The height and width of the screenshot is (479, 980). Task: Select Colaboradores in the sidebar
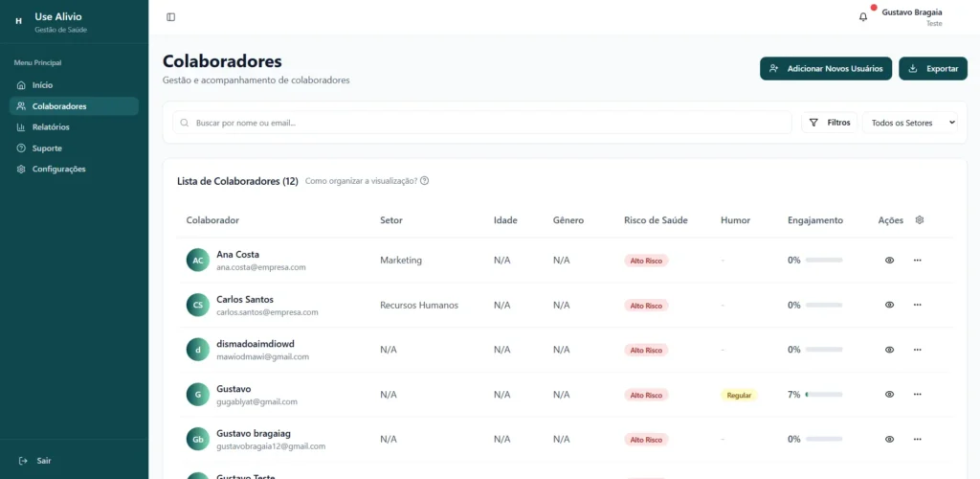[74, 106]
